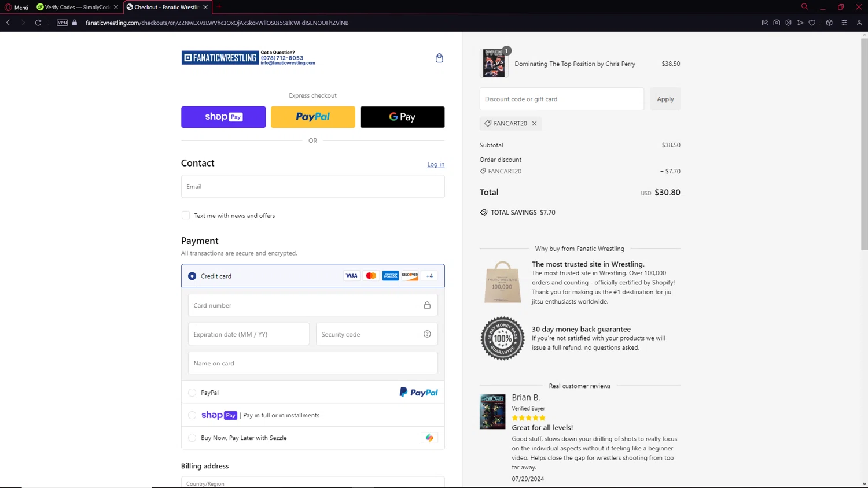This screenshot has width=868, height=488.
Task: Click the Visa card logo
Action: click(x=351, y=276)
